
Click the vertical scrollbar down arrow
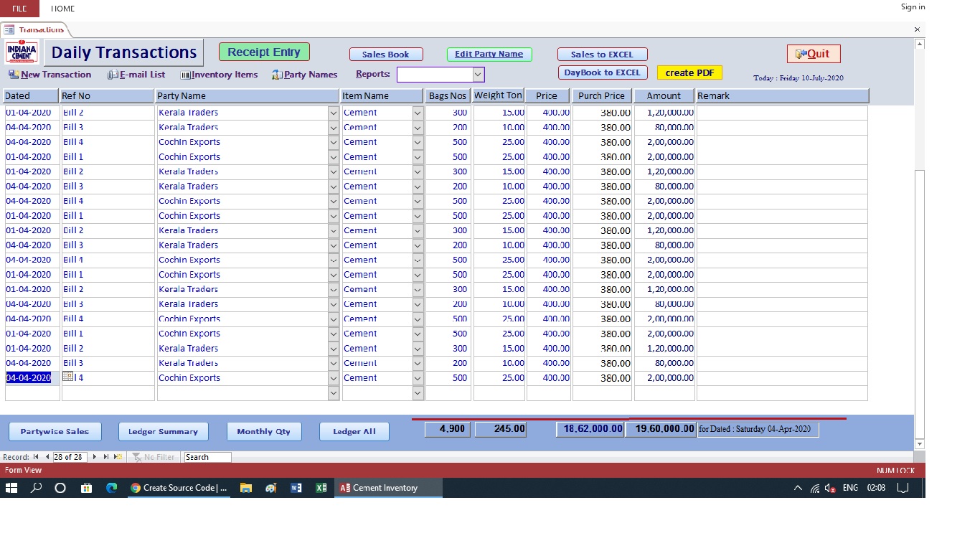pos(920,444)
